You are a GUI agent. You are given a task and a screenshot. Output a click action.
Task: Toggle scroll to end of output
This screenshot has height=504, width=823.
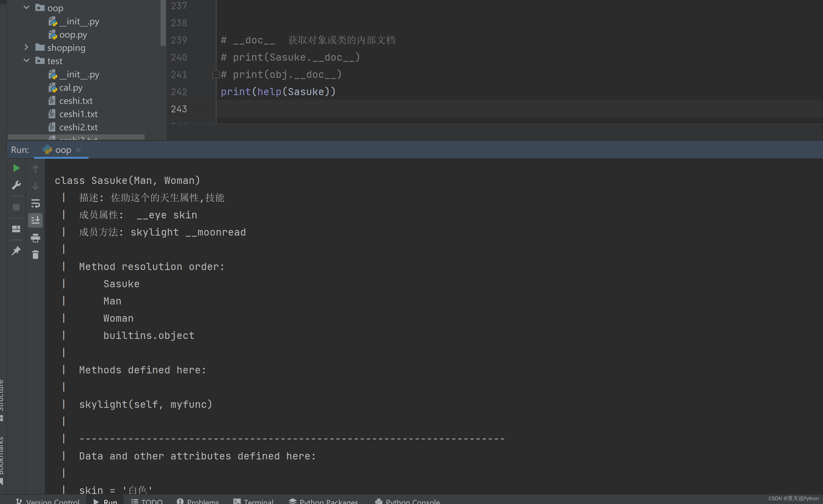point(36,220)
